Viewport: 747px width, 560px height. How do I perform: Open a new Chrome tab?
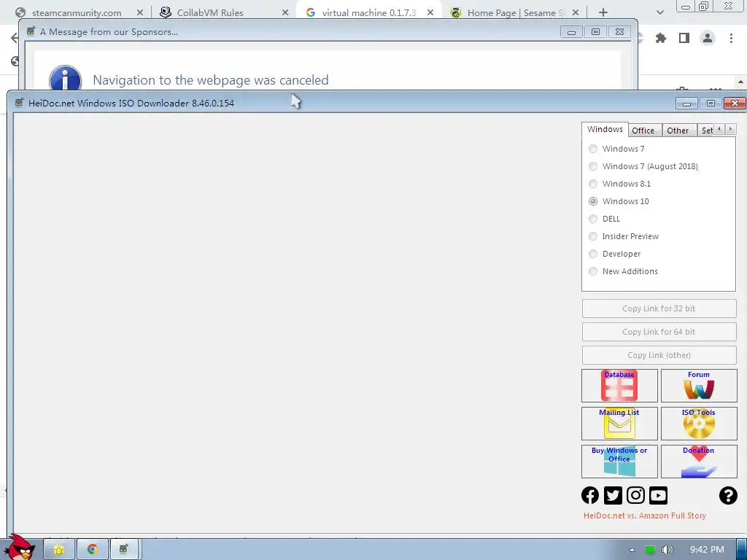tap(603, 12)
